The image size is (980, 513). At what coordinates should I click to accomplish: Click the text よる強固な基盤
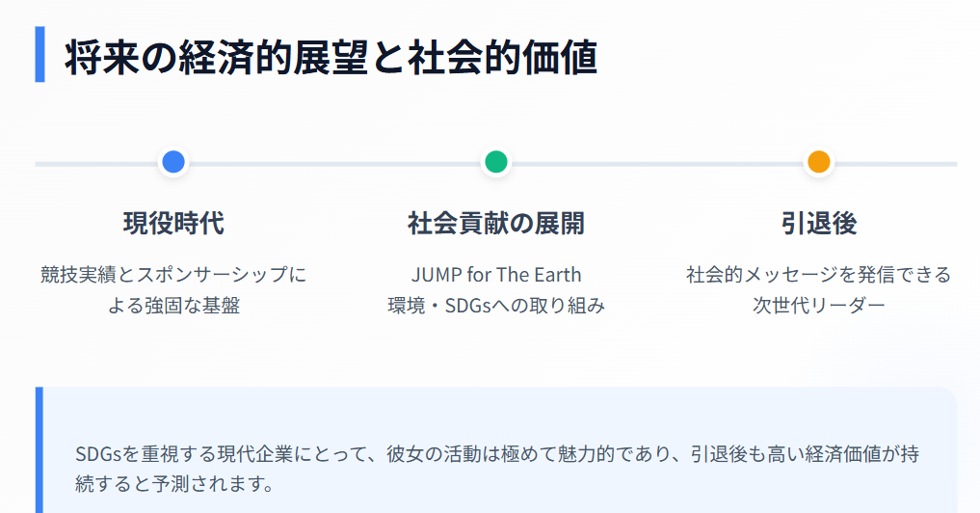point(173,307)
